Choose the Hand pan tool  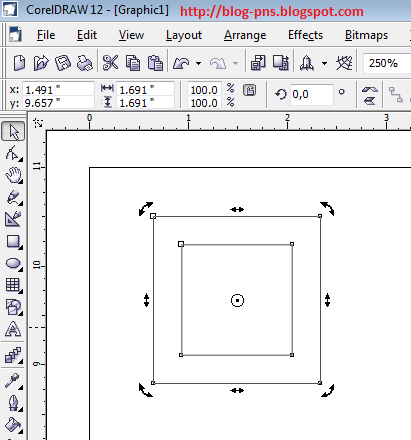13,175
